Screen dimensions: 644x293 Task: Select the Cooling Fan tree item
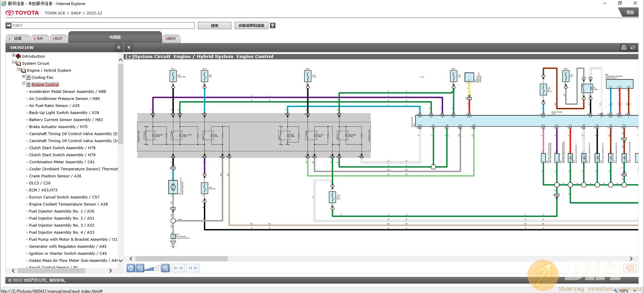(x=42, y=77)
